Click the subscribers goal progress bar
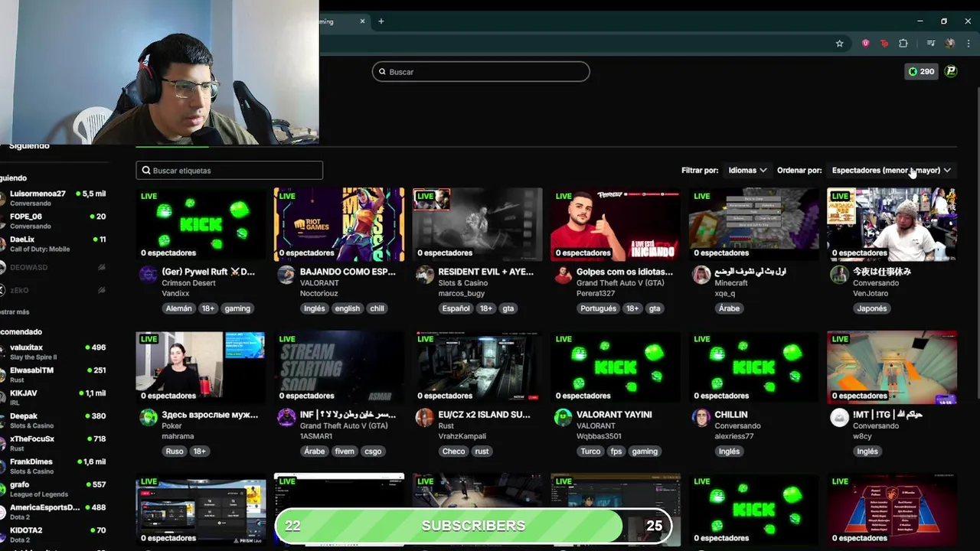Viewport: 980px width, 551px height. click(473, 526)
